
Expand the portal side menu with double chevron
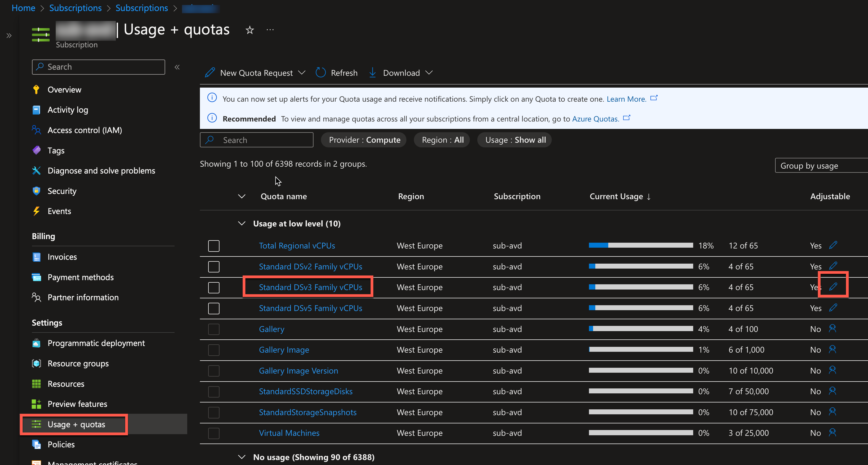point(9,35)
